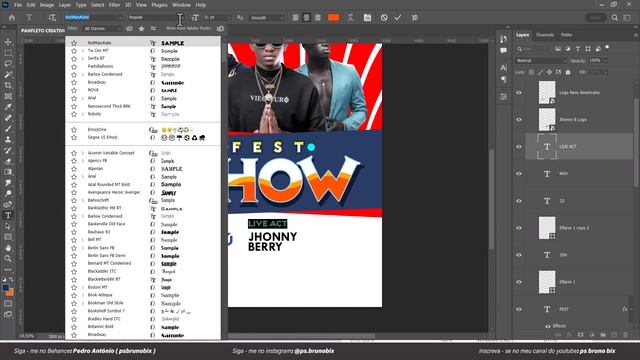Screen dimensions: 640x360
Task: Select the Pen tool
Action: click(x=8, y=204)
